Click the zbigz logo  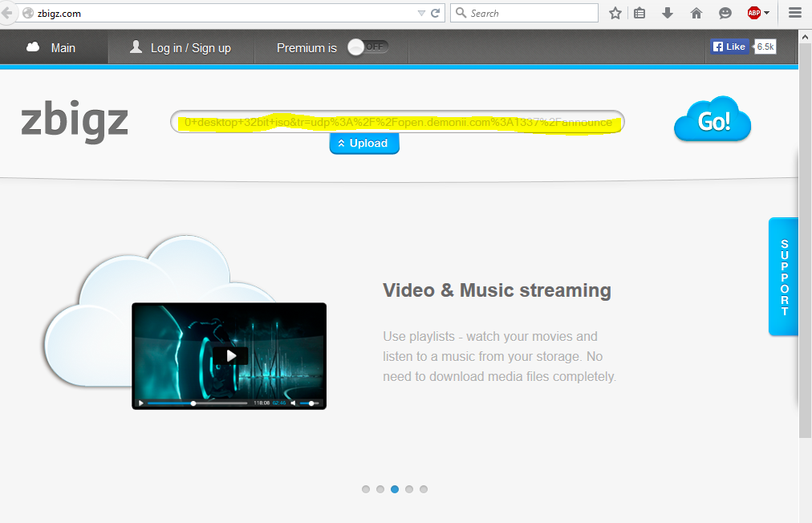[75, 120]
